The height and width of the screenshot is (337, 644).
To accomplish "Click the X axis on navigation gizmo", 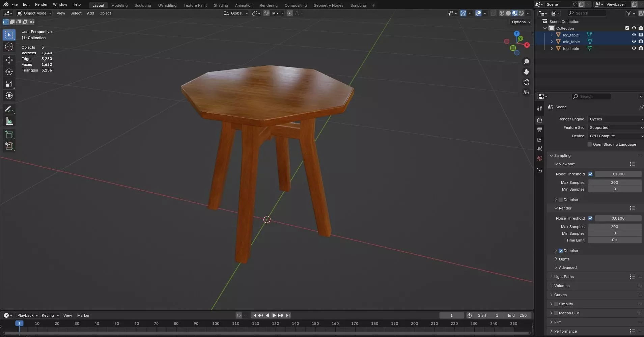I will pyautogui.click(x=527, y=45).
